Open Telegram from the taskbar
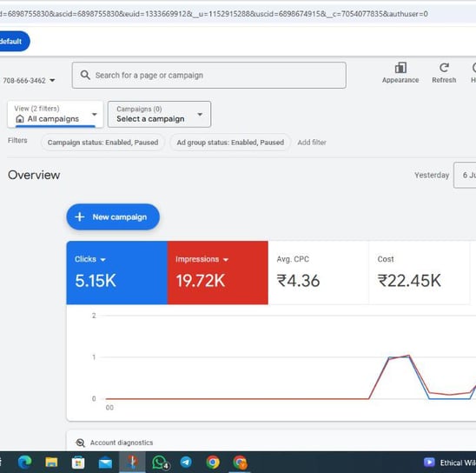This screenshot has height=473, width=476. click(x=186, y=462)
